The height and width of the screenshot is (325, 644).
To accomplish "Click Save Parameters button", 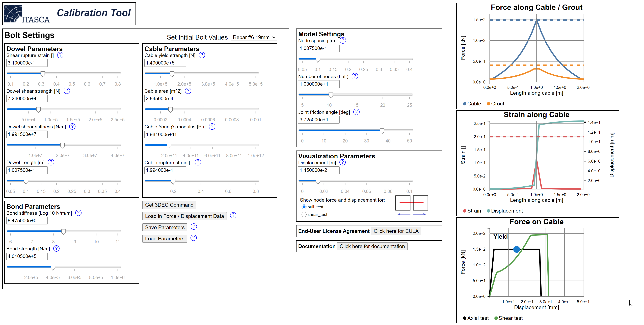I will pos(165,227).
